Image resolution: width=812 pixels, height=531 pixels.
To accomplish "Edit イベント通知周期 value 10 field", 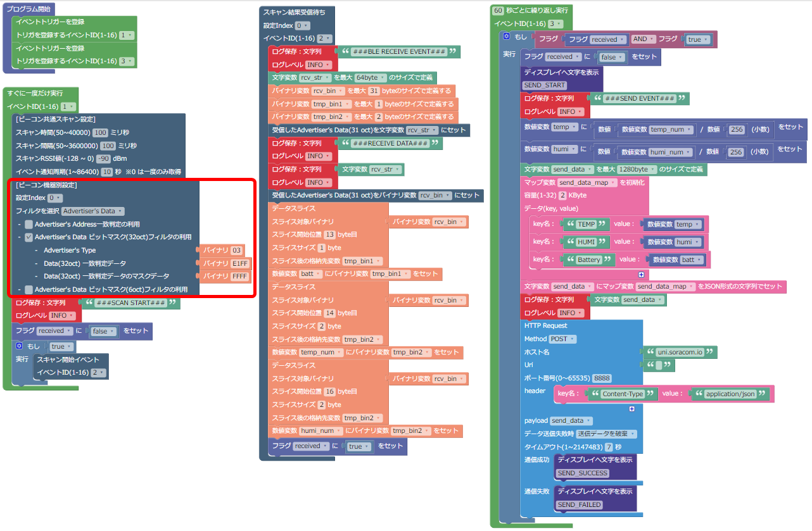I will (108, 172).
